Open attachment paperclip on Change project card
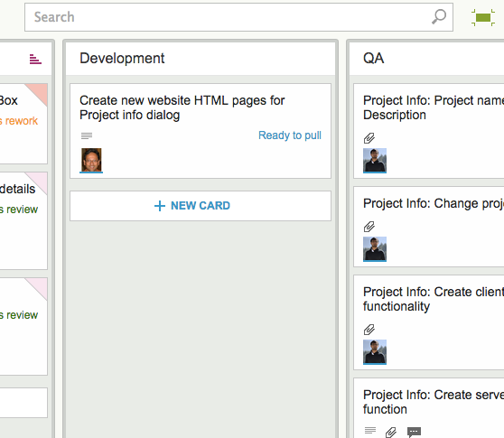This screenshot has width=504, height=438. (x=369, y=227)
